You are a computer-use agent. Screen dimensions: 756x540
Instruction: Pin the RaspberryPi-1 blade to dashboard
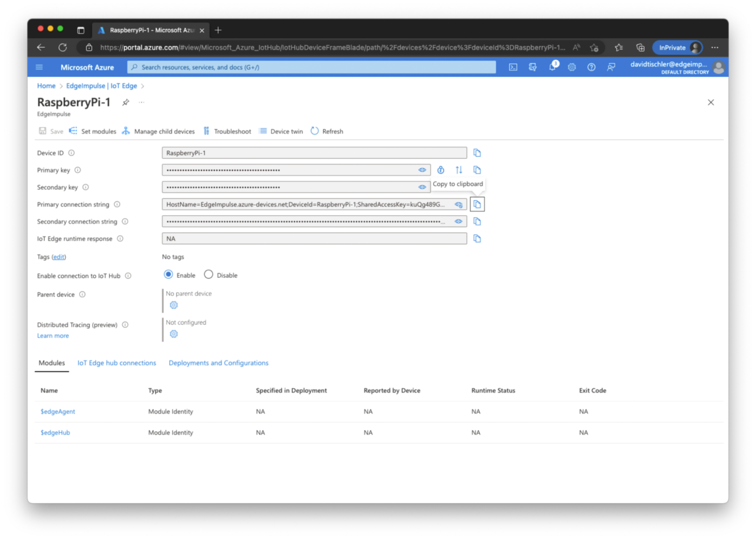pyautogui.click(x=126, y=102)
